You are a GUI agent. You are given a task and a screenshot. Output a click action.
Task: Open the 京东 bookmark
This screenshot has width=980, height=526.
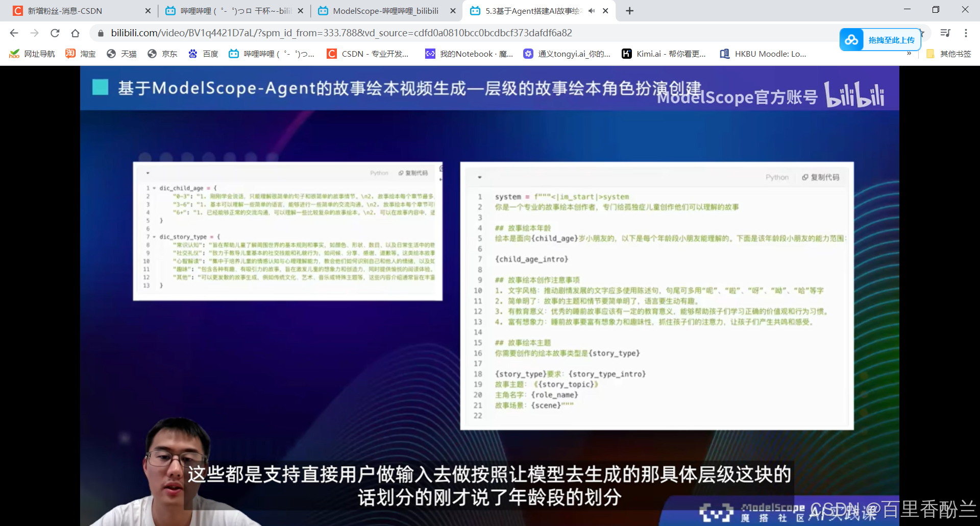pyautogui.click(x=162, y=54)
